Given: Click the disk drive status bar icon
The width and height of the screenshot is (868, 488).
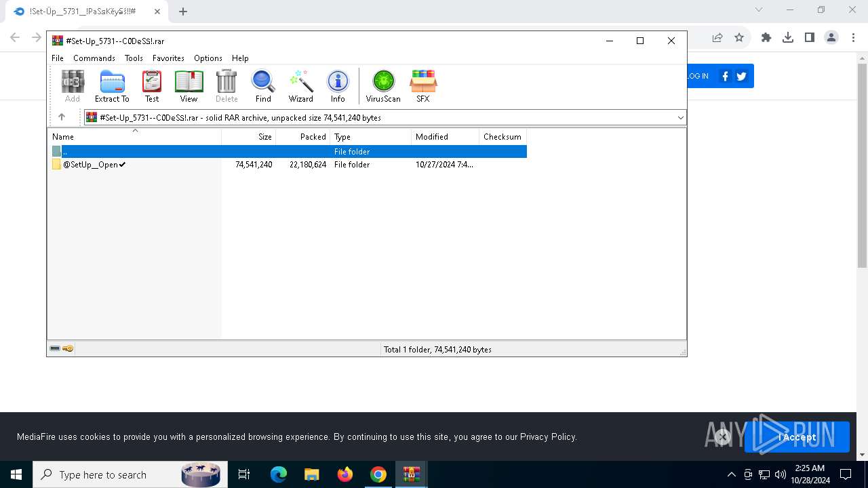Looking at the screenshot, I should click(x=55, y=348).
